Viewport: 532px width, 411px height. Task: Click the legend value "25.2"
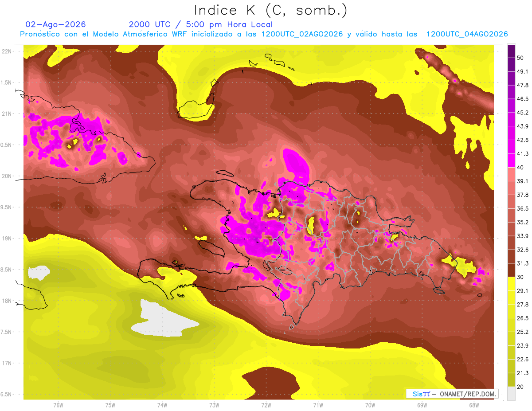click(522, 332)
